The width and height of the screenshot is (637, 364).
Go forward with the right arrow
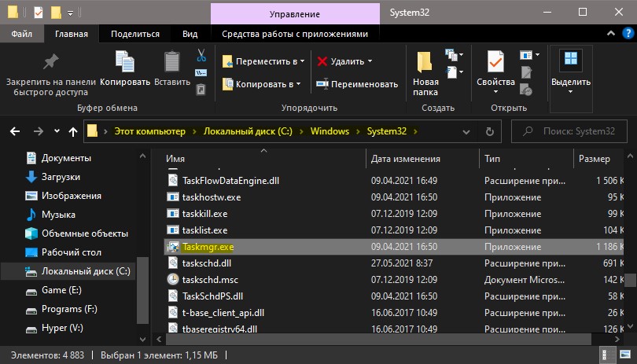(39, 131)
